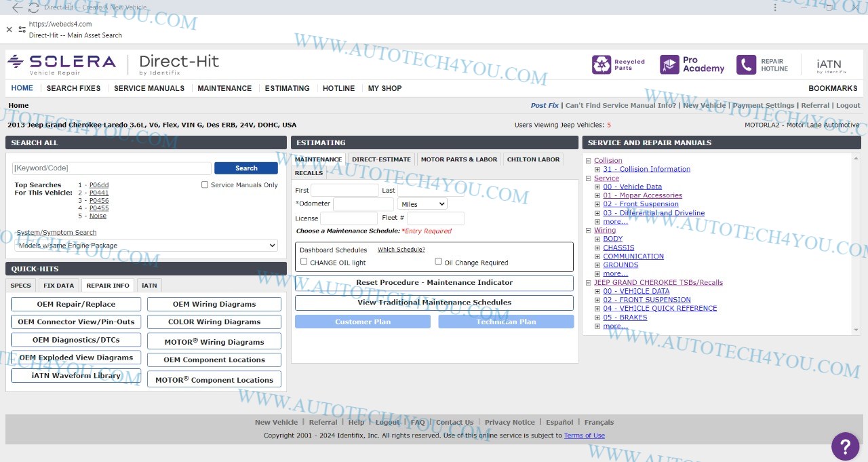Click the blue Search button
This screenshot has height=462, width=868.
pyautogui.click(x=246, y=168)
